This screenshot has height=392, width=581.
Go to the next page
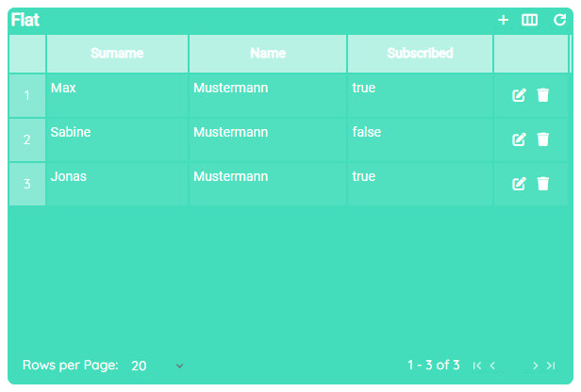click(535, 366)
